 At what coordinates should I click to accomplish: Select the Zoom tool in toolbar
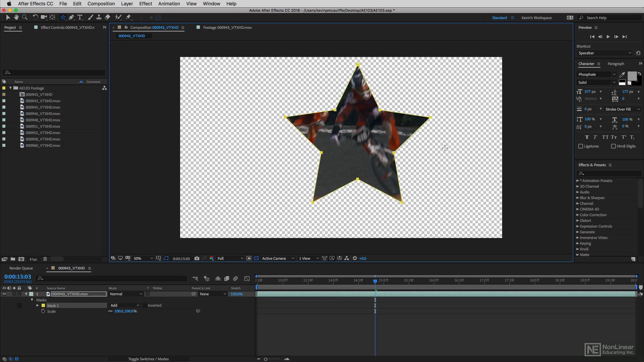(24, 17)
